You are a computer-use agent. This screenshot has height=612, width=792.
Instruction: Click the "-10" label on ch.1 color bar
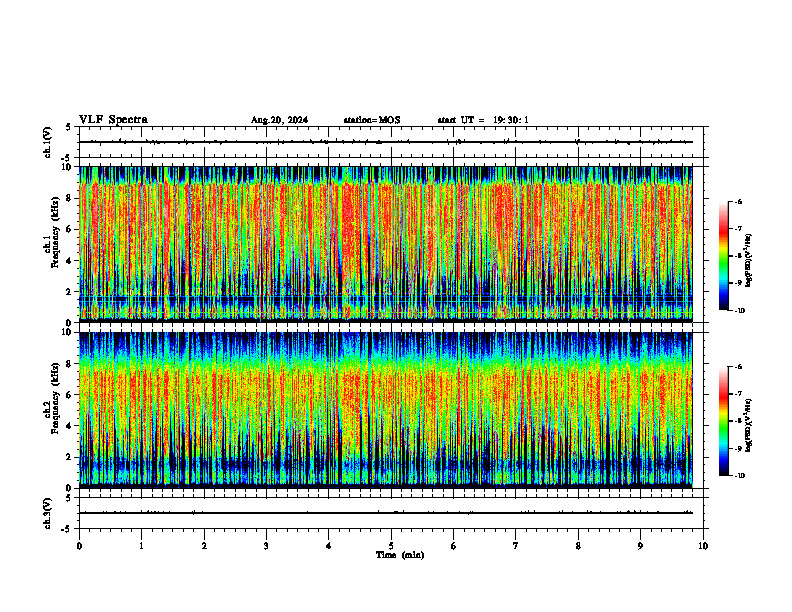(x=740, y=311)
